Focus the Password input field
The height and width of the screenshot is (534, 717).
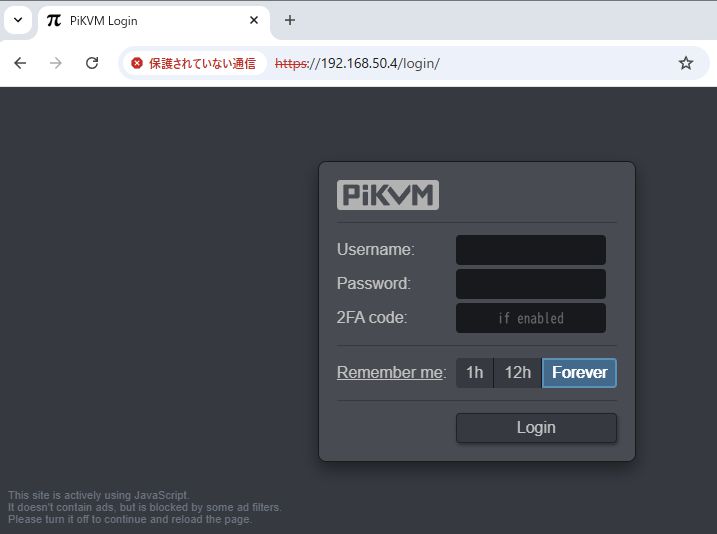point(530,284)
